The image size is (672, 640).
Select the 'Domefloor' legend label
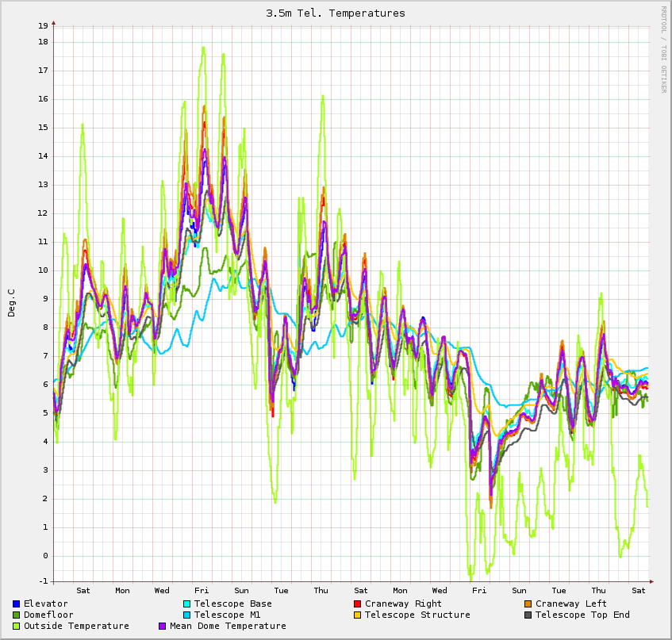click(48, 615)
